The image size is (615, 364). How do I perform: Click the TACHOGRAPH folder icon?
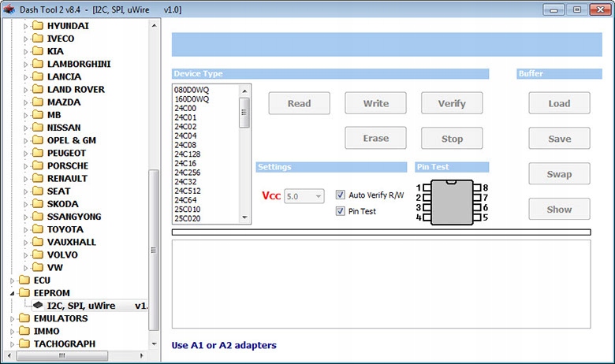[24, 344]
